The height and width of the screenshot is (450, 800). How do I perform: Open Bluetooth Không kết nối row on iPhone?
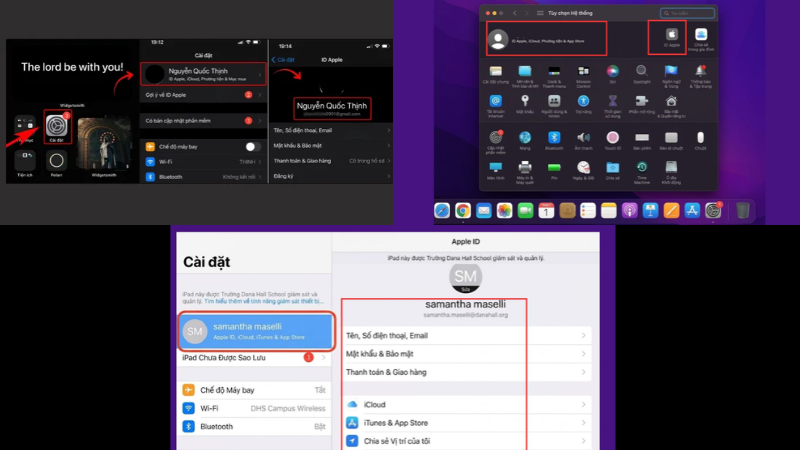click(x=204, y=177)
